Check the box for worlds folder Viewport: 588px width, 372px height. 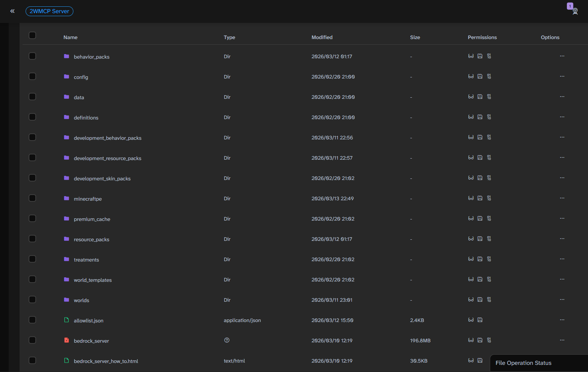pos(32,299)
